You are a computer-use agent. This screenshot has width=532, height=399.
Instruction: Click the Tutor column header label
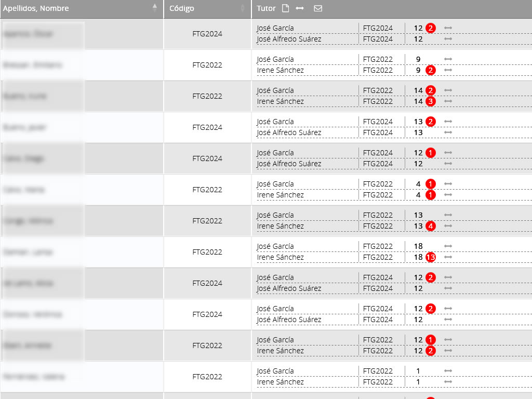[266, 8]
